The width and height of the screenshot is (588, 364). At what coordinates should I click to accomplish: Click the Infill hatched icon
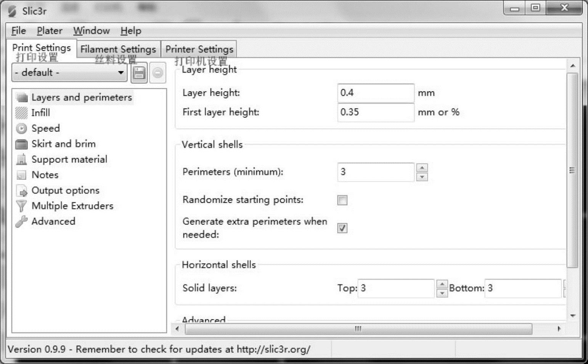click(x=22, y=113)
